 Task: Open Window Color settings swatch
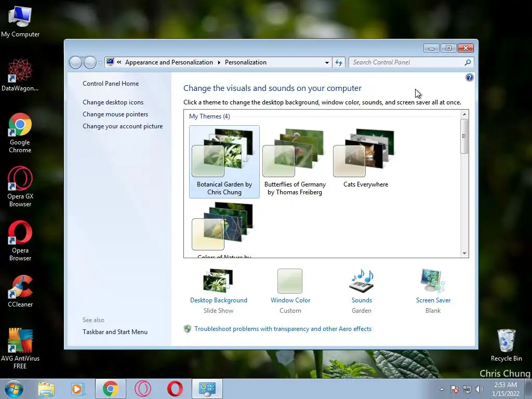[290, 281]
